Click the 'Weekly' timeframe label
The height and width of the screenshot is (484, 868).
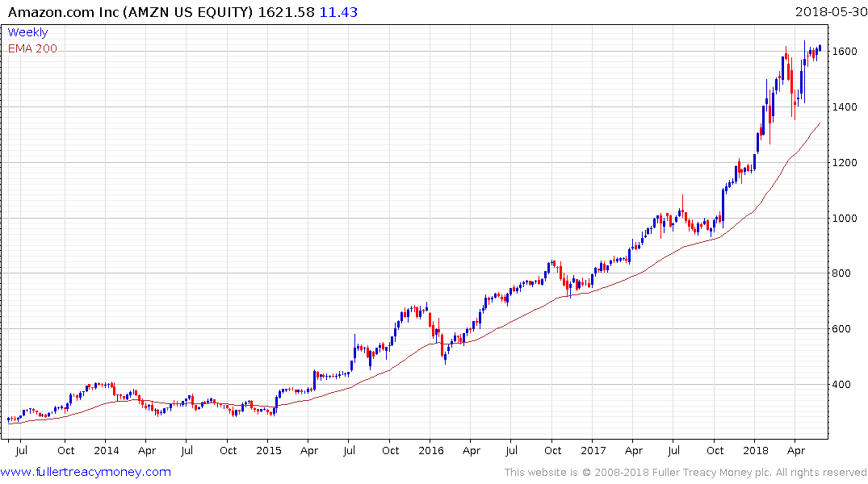coord(27,32)
